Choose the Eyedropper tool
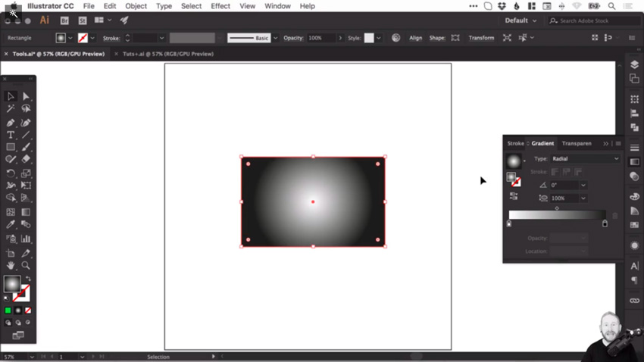This screenshot has height=362, width=644. tap(11, 224)
